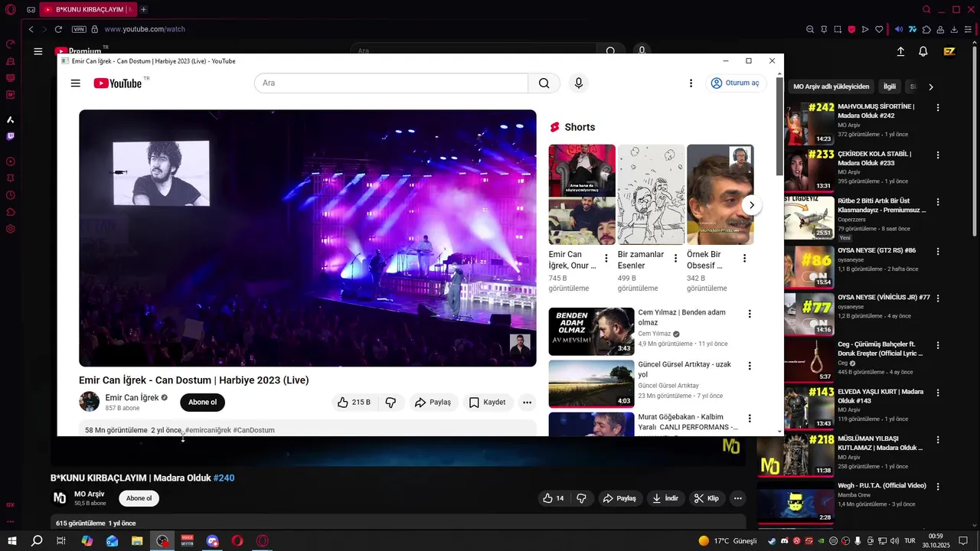980x551 pixels.
Task: Open more actions menu next to Klip
Action: [x=738, y=498]
